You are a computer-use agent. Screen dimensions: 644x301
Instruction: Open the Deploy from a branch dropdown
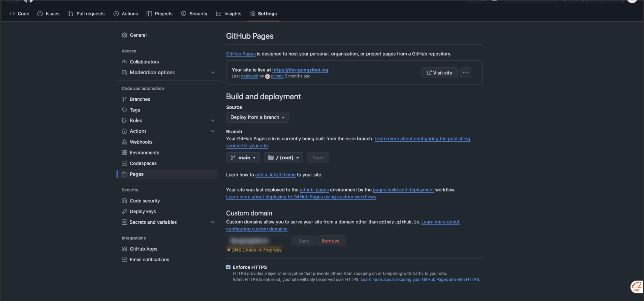pos(257,117)
